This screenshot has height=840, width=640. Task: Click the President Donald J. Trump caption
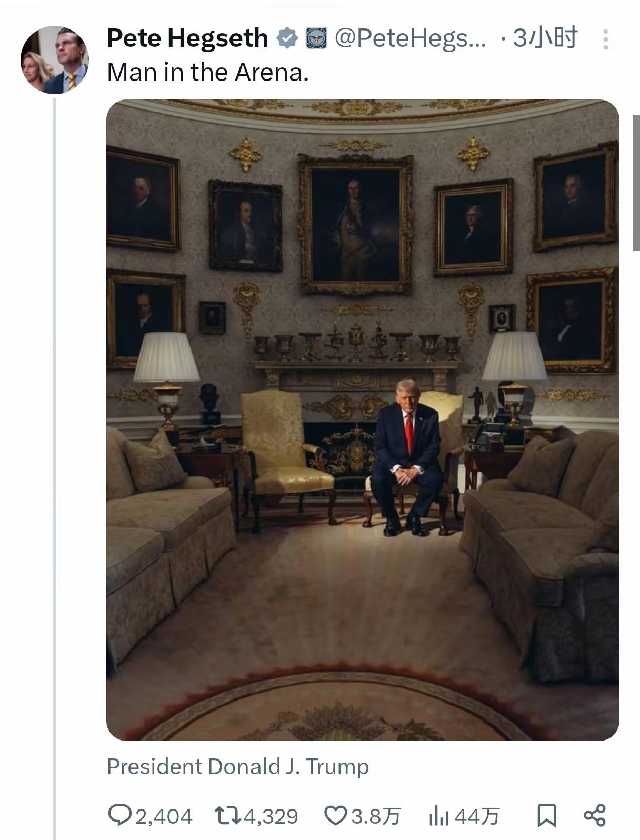(x=238, y=767)
